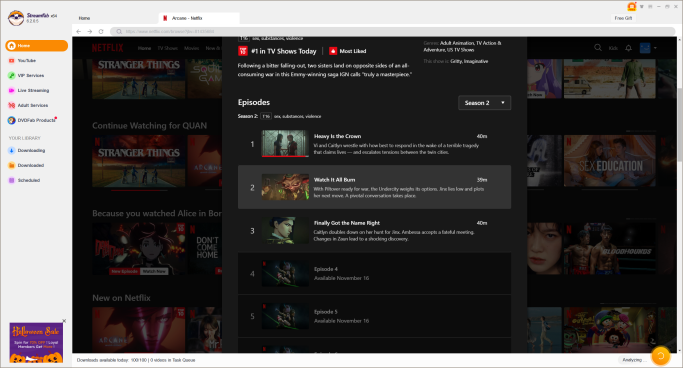Image resolution: width=683 pixels, height=368 pixels.
Task: Open Stranger Things in Continue Watching
Action: click(139, 161)
